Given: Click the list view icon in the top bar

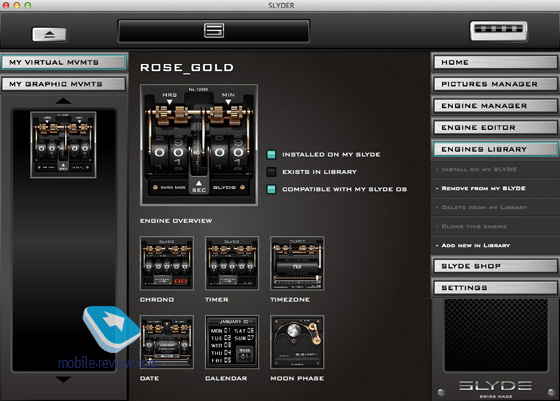Looking at the screenshot, I should (214, 30).
